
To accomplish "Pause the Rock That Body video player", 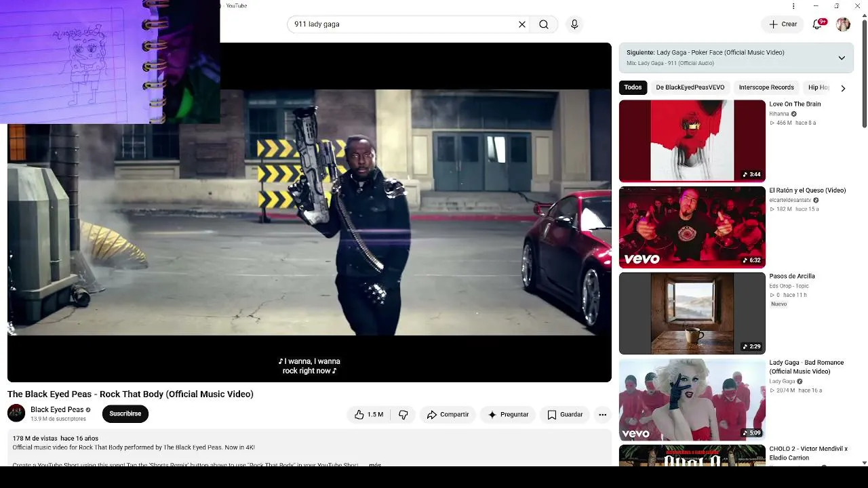I will 309,212.
